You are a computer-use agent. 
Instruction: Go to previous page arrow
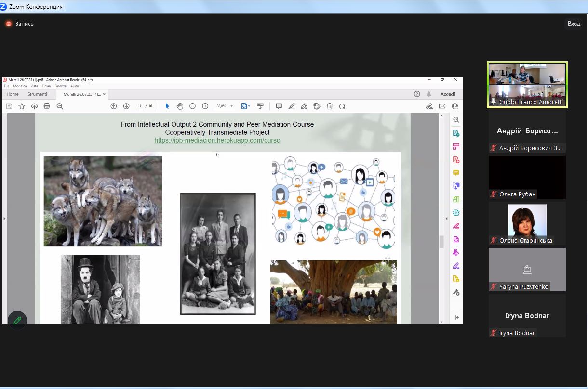point(114,106)
